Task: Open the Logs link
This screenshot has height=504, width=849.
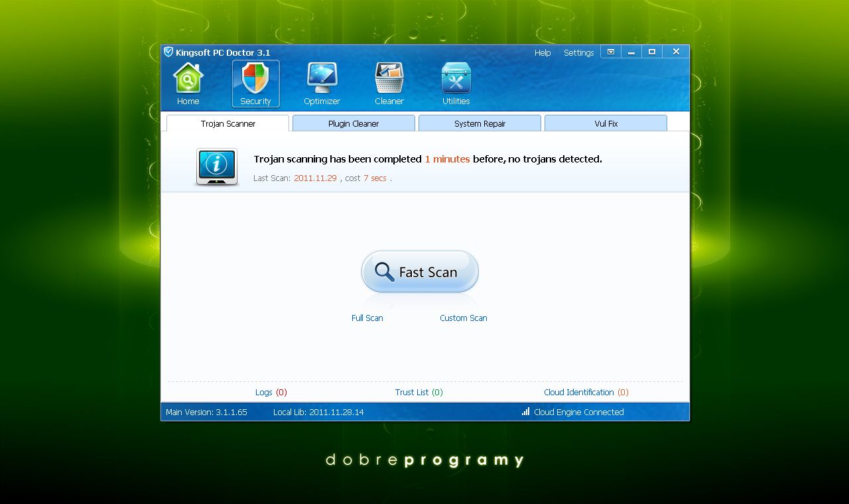Action: 271,392
